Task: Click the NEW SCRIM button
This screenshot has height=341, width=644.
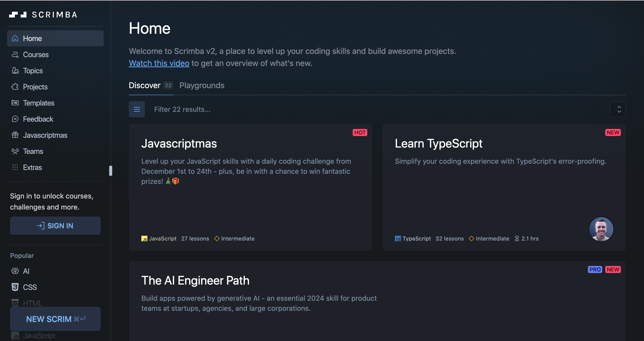Action: pyautogui.click(x=55, y=319)
